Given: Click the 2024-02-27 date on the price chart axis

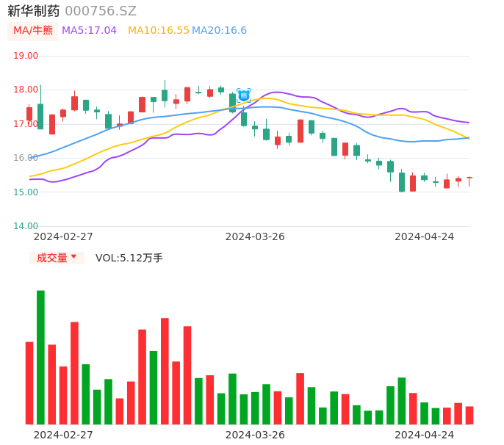Looking at the screenshot, I should pos(63,236).
